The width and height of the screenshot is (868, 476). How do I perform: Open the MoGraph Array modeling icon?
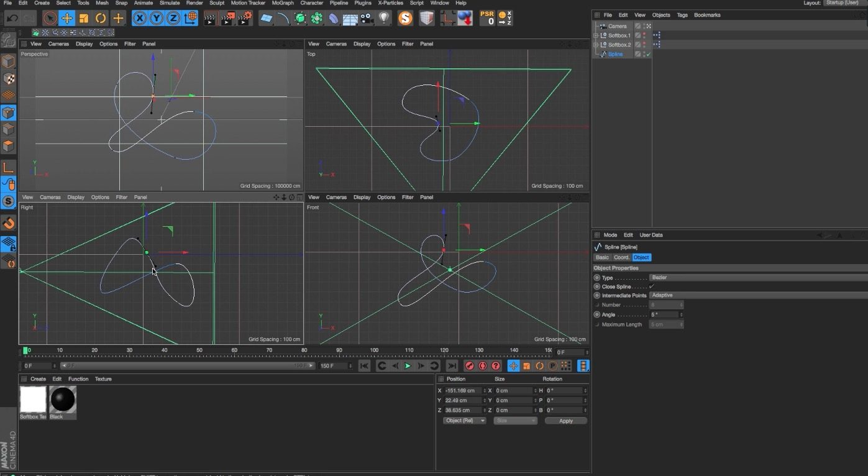(x=317, y=19)
